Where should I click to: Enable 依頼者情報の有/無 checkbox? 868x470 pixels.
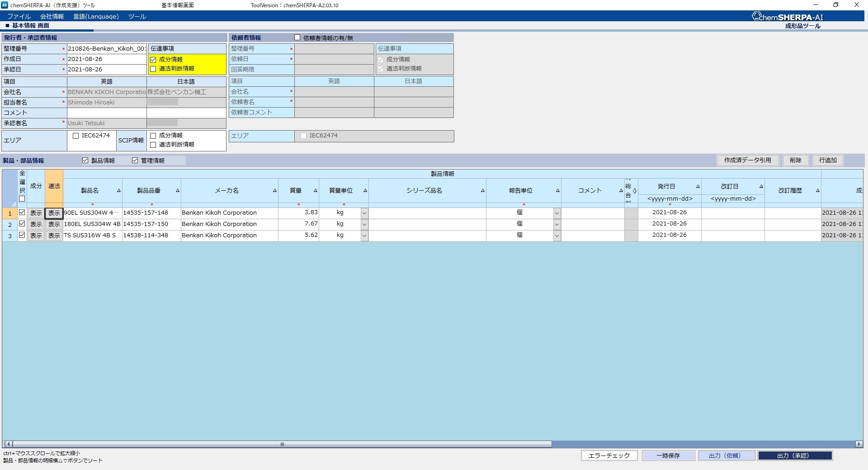297,38
